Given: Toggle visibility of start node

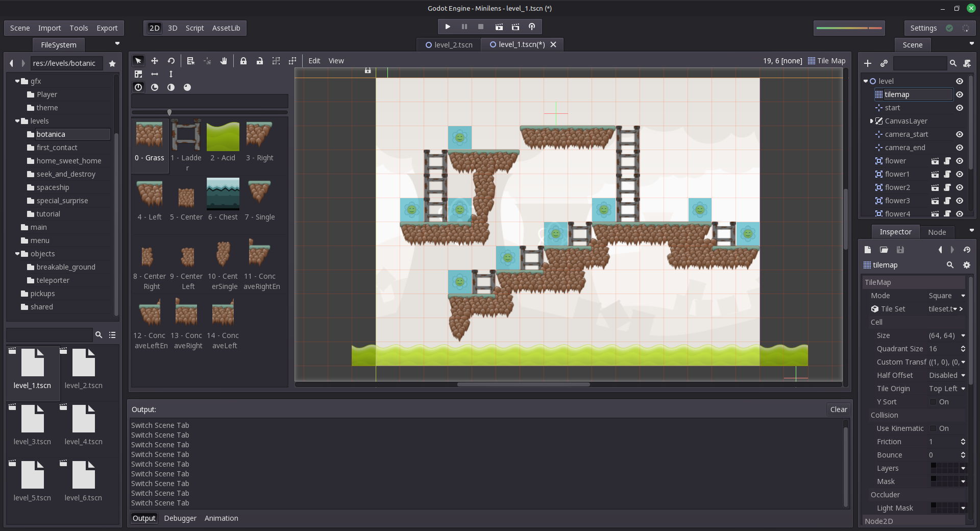Looking at the screenshot, I should point(960,108).
